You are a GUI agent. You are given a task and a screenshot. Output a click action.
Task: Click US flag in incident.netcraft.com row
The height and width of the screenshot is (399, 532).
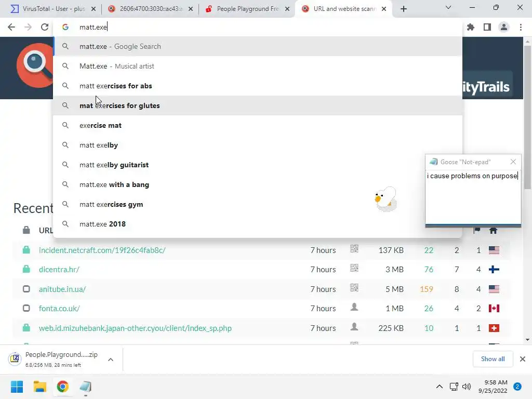point(494,250)
